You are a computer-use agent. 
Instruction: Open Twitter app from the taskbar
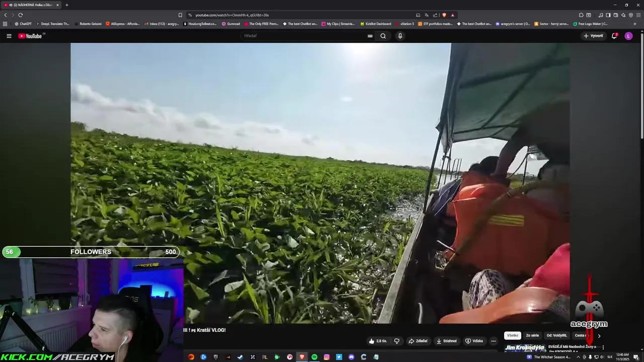tap(339, 357)
